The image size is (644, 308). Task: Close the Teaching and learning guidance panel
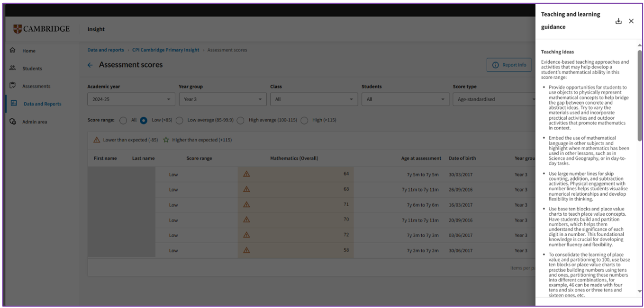(x=631, y=21)
